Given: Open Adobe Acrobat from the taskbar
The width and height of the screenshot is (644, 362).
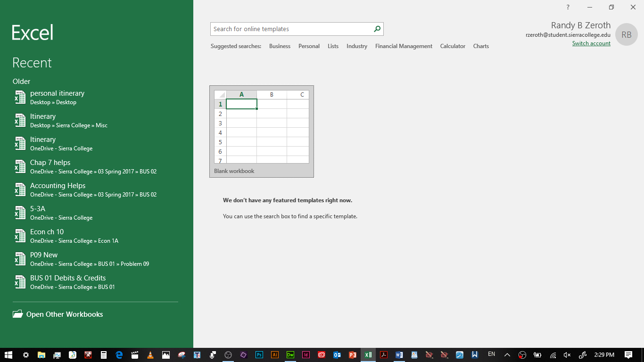Looking at the screenshot, I should pyautogui.click(x=384, y=355).
